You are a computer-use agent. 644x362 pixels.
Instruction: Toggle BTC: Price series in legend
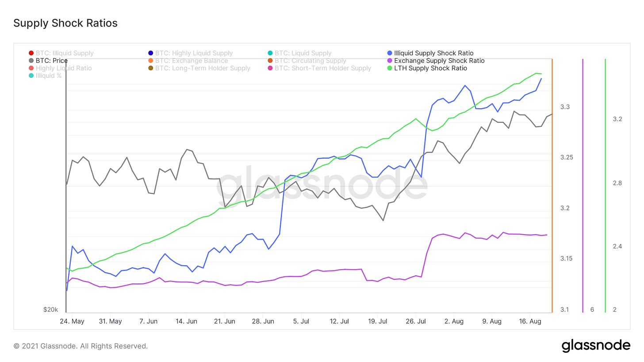click(x=48, y=61)
